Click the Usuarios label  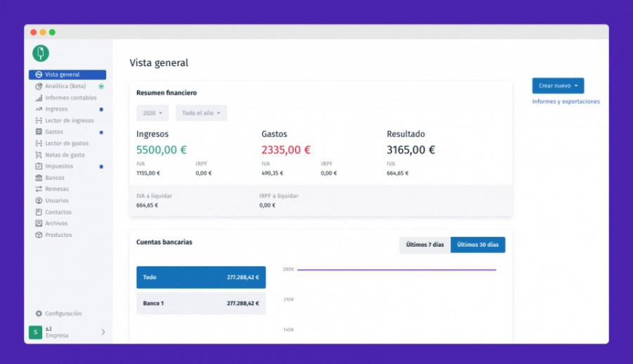56,200
